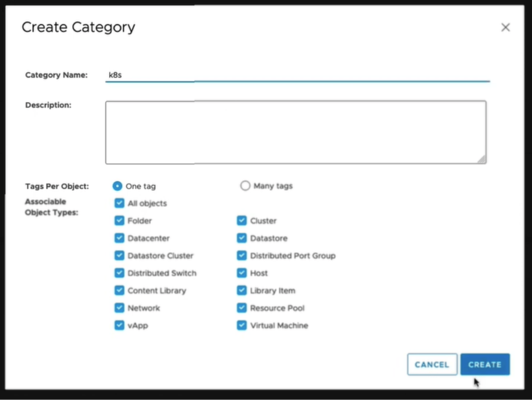
Task: Click inside the Description text area
Action: pos(295,132)
